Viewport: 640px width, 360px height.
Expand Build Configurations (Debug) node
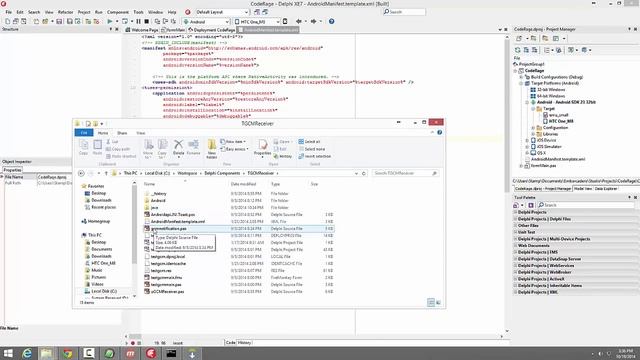pyautogui.click(x=521, y=77)
